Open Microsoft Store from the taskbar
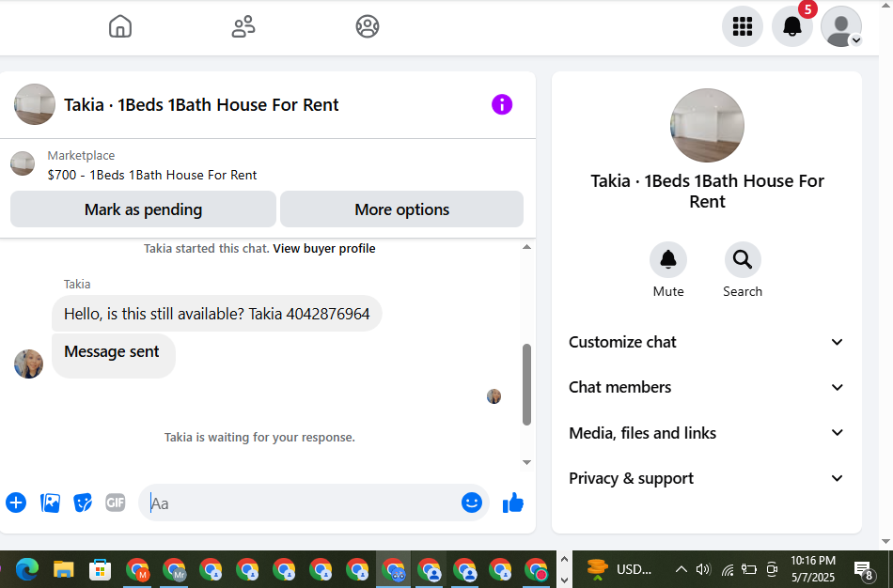893x588 pixels. 100,569
